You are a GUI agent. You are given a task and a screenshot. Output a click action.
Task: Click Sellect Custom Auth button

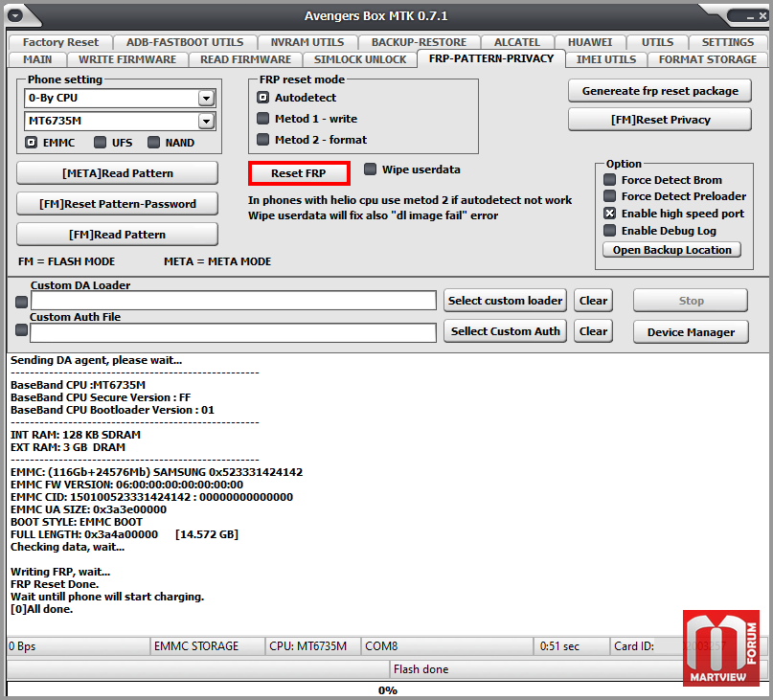click(506, 331)
